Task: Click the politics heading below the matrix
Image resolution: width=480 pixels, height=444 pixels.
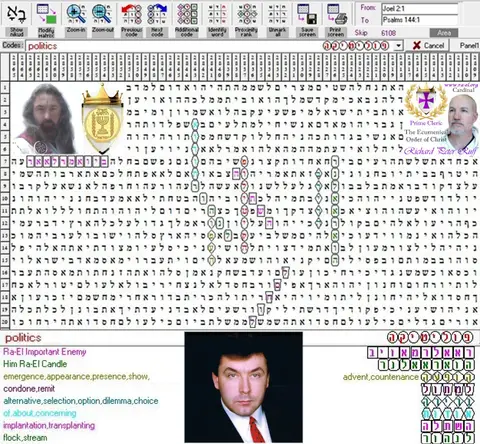Action: pos(23,338)
